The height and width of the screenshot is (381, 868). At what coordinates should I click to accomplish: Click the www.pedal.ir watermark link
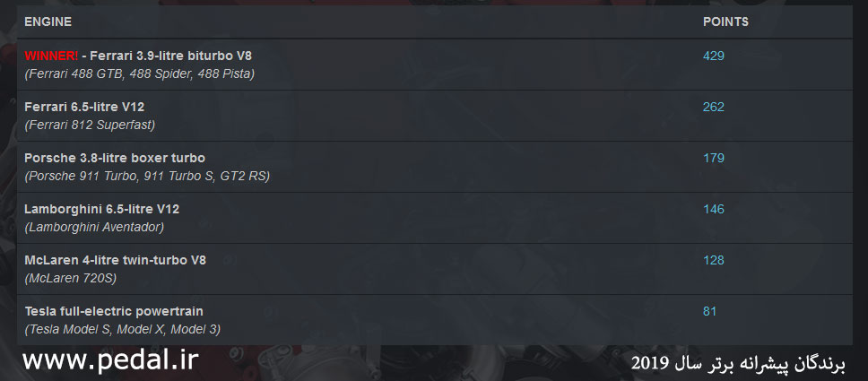pos(110,360)
